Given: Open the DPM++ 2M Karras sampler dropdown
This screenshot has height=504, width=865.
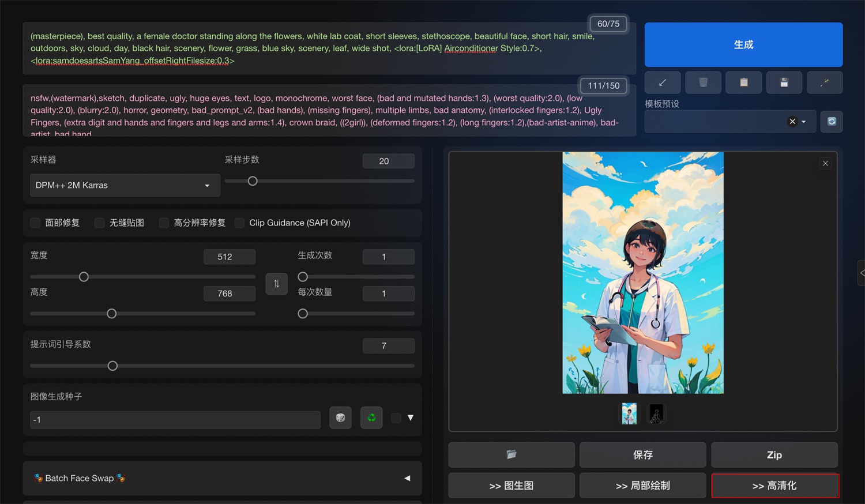Looking at the screenshot, I should 125,186.
